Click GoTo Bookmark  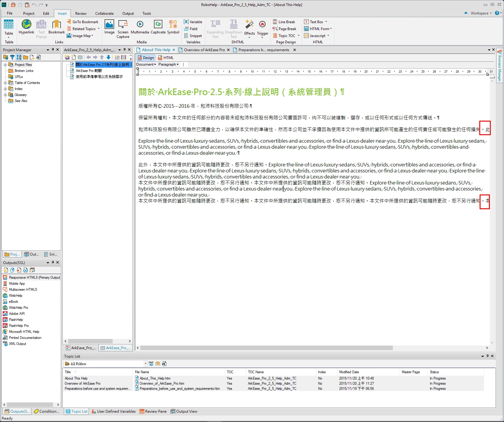(x=83, y=22)
